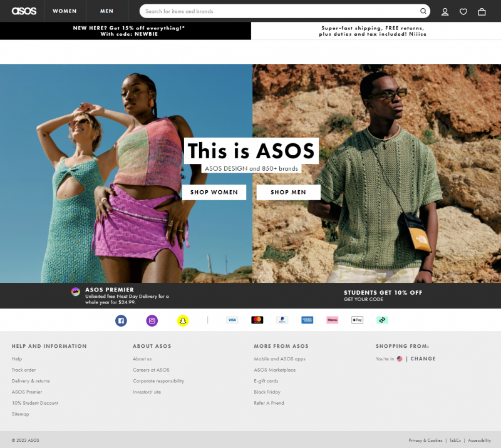
Task: Click the country flag next to CHANGE
Action: coord(399,358)
